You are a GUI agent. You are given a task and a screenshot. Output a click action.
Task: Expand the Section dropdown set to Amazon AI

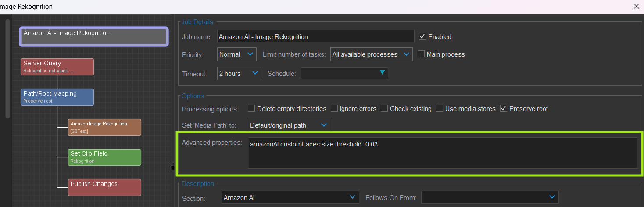pos(290,197)
